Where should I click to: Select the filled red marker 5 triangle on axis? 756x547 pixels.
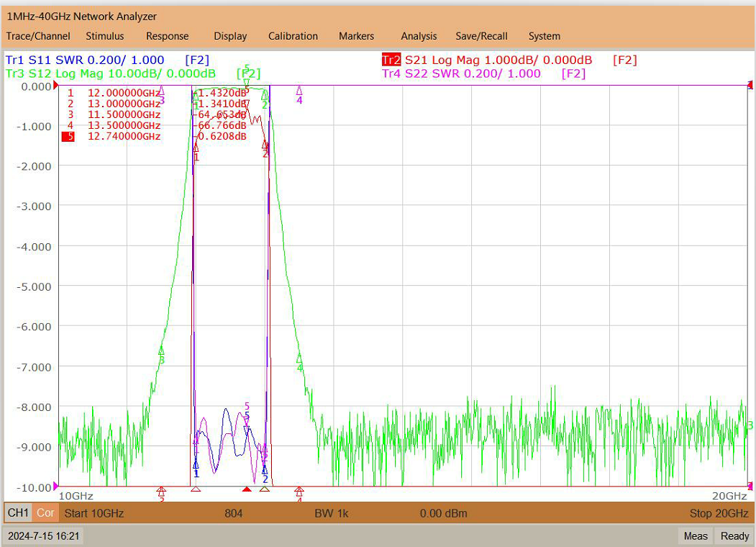pyautogui.click(x=247, y=489)
